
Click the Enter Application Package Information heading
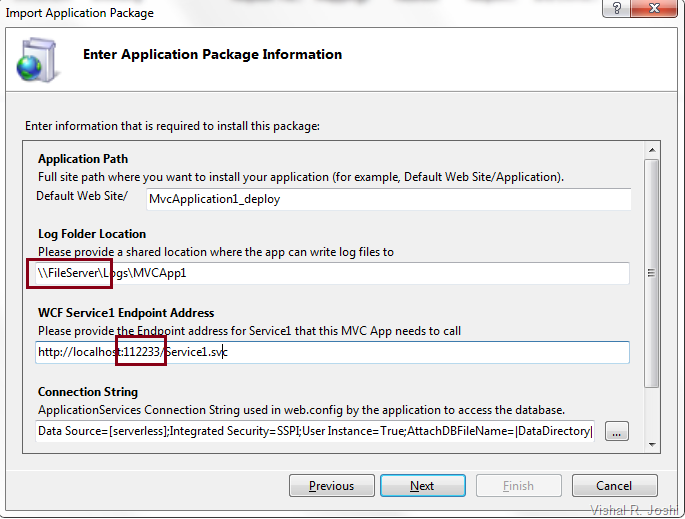point(212,55)
